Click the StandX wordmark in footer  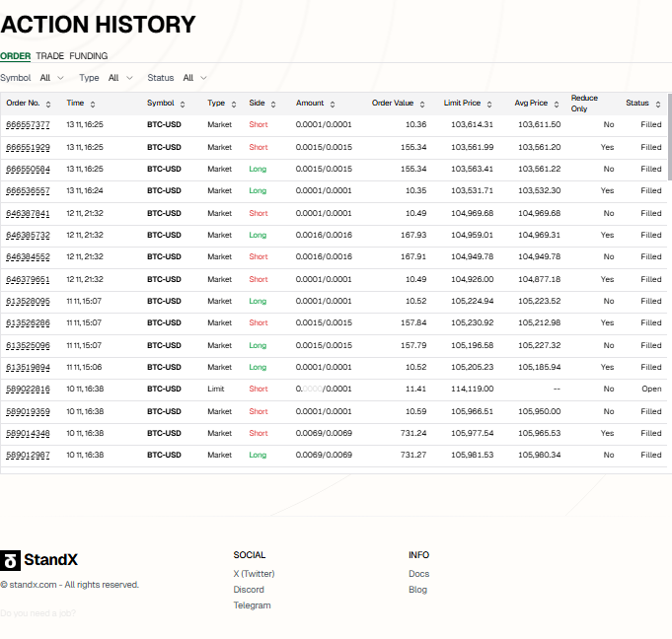(x=50, y=560)
